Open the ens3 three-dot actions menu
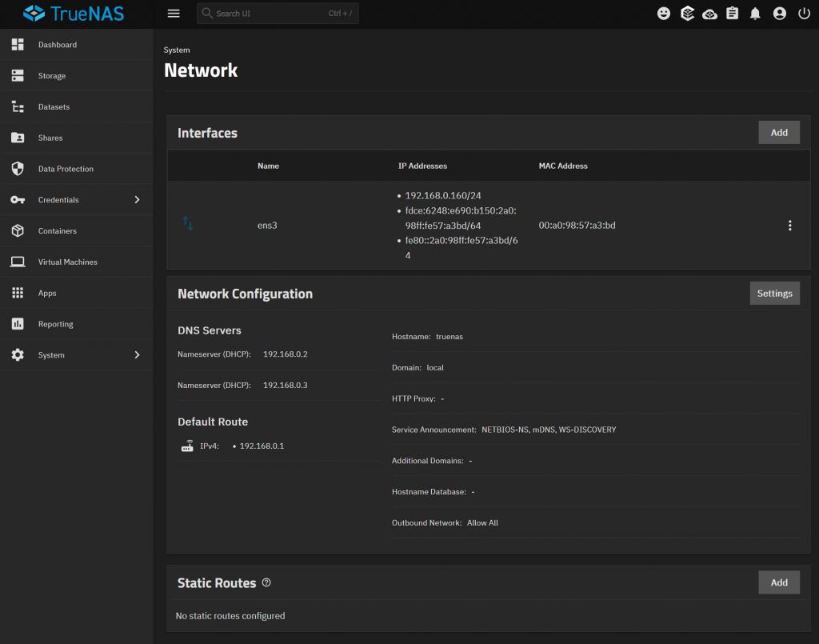The width and height of the screenshot is (819, 644). coord(789,225)
